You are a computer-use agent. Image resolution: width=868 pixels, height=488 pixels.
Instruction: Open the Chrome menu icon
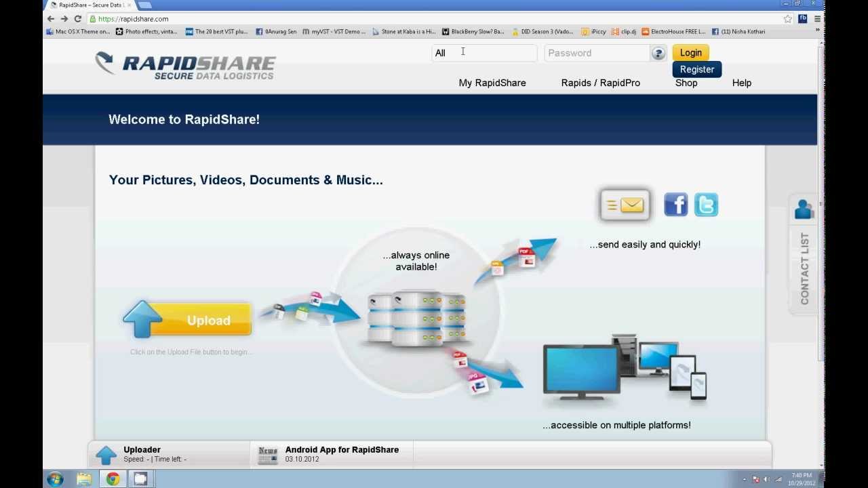(x=817, y=19)
